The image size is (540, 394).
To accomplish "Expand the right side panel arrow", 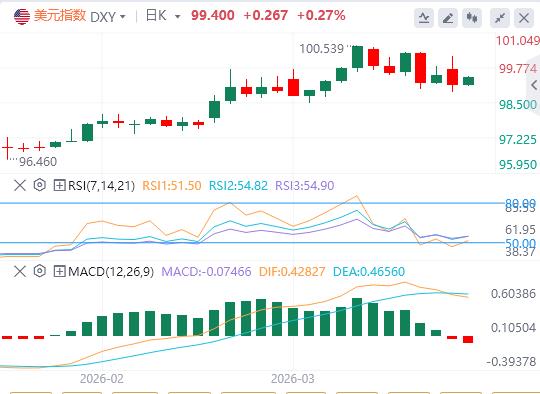I will pyautogui.click(x=534, y=84).
